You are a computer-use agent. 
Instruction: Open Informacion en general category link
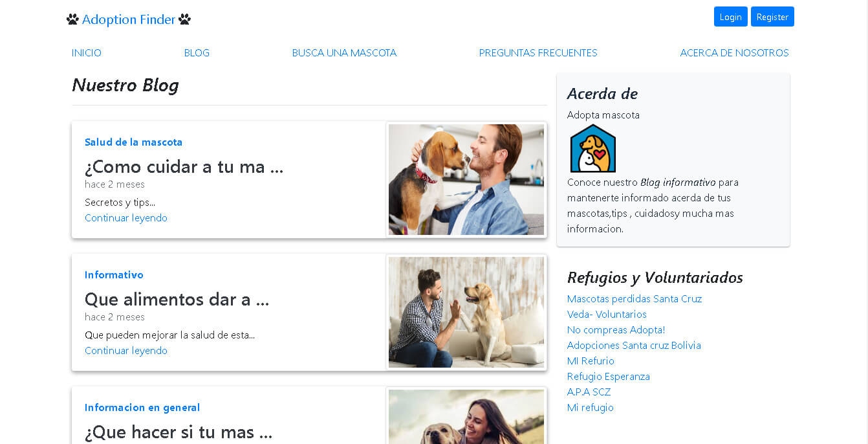click(142, 408)
